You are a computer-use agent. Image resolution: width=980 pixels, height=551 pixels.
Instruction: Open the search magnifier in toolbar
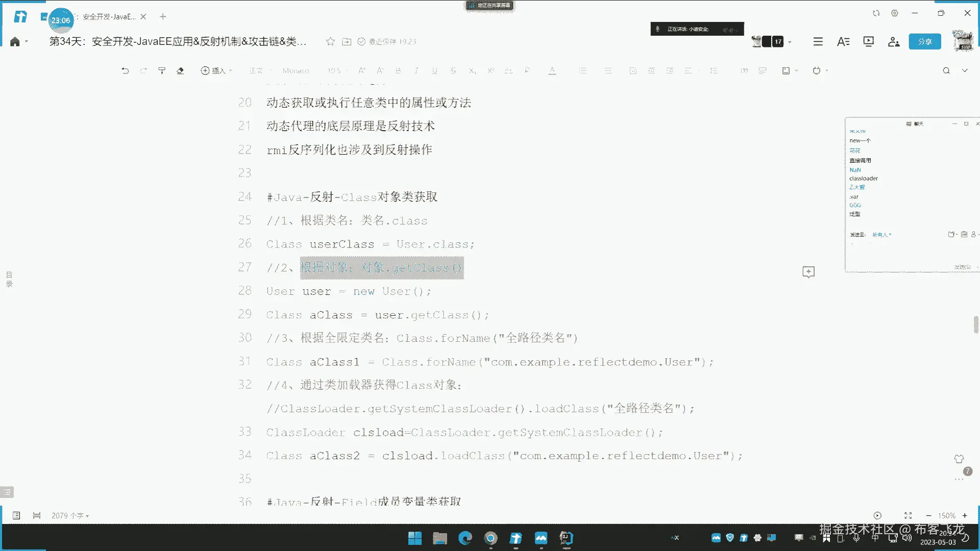point(946,71)
